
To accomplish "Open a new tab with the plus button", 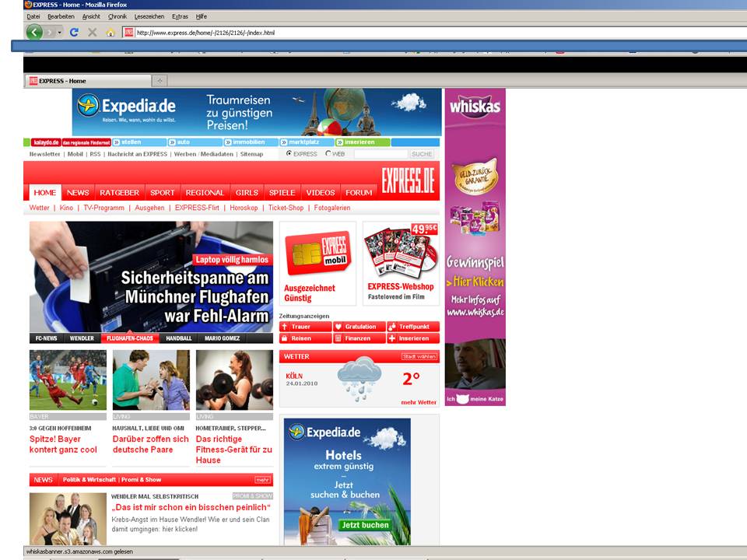I will 160,81.
